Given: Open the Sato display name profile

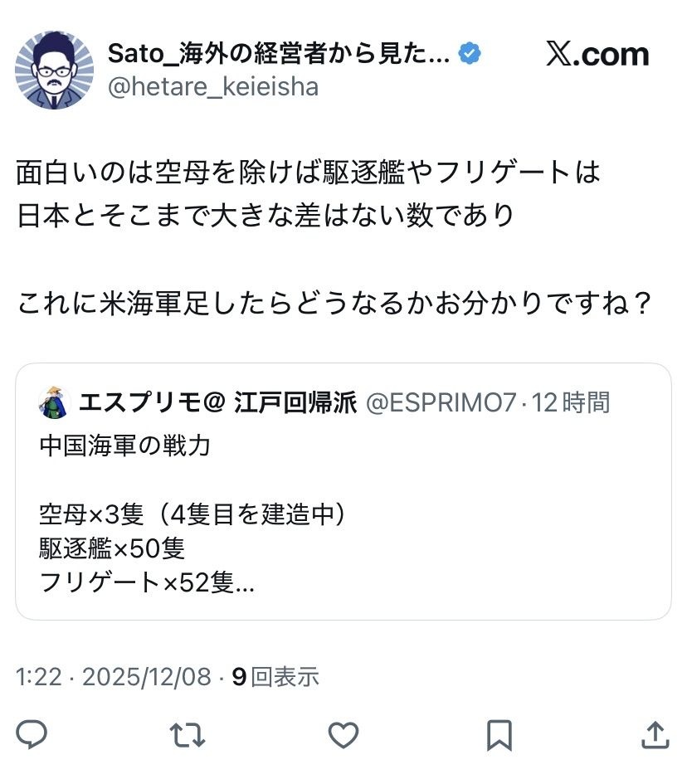Looking at the screenshot, I should click(279, 55).
